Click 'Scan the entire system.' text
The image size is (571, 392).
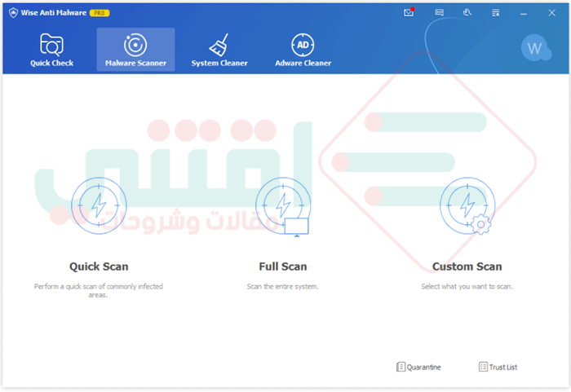point(282,287)
